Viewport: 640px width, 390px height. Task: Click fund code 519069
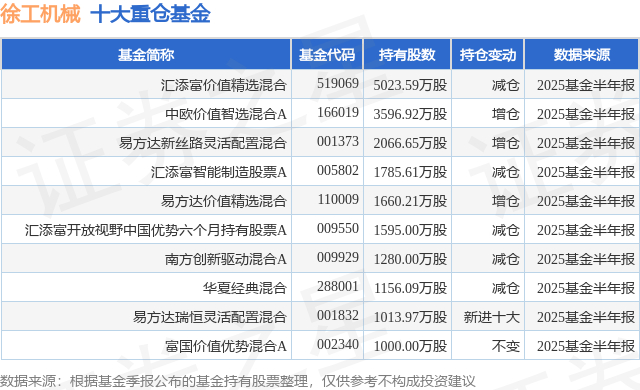click(338, 83)
